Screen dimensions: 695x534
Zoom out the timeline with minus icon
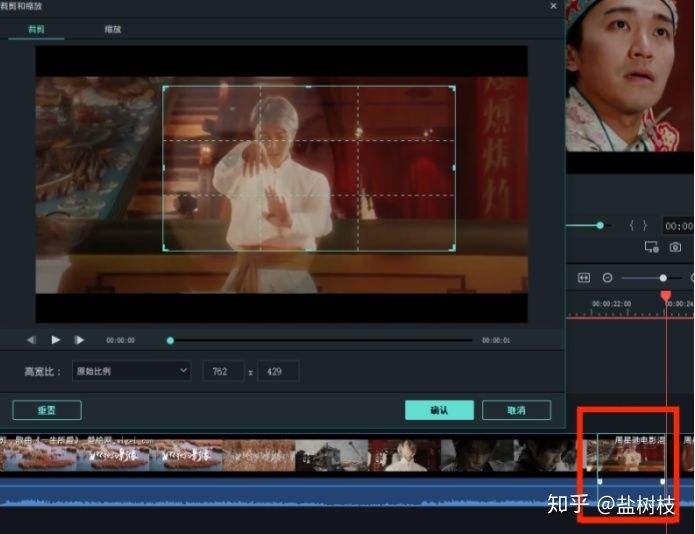(607, 278)
